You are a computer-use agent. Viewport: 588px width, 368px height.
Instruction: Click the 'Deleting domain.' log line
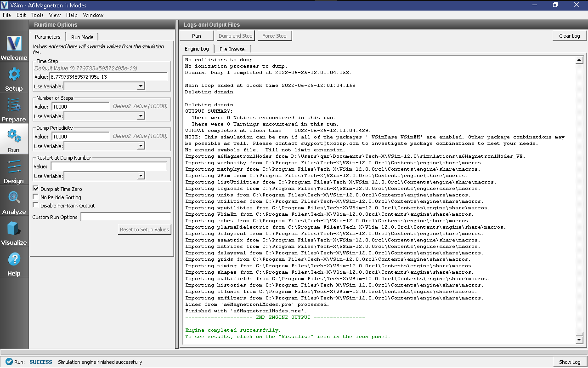[210, 105]
